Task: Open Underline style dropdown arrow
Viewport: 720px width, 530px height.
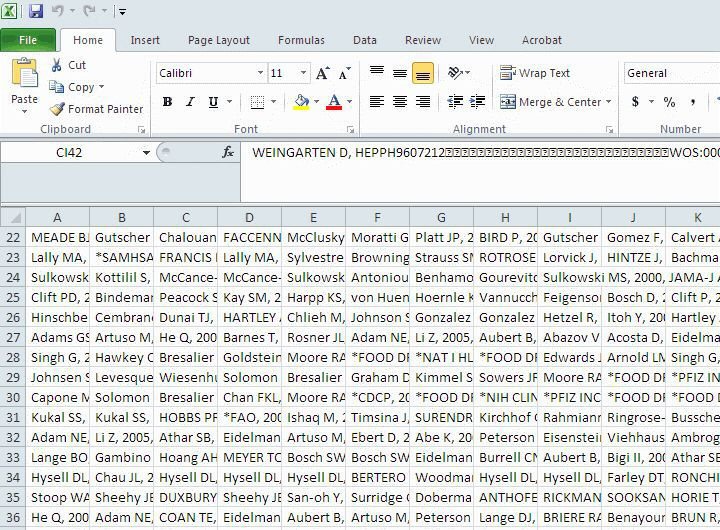Action: click(229, 101)
